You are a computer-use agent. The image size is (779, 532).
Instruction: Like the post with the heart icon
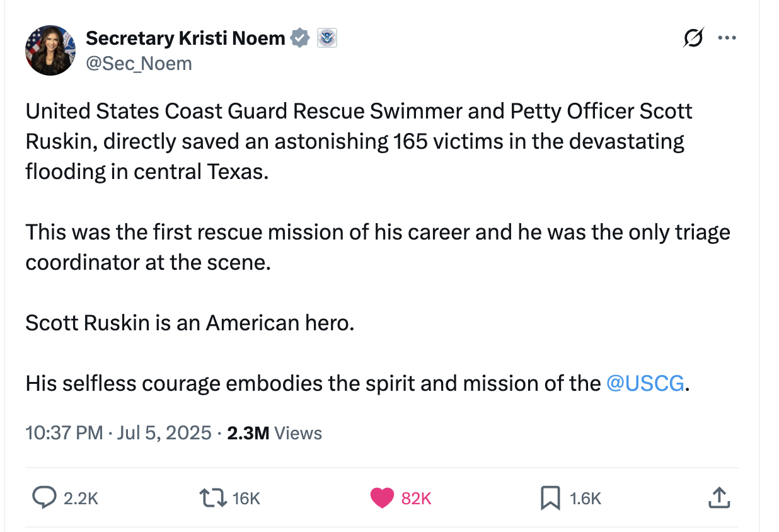pos(382,498)
